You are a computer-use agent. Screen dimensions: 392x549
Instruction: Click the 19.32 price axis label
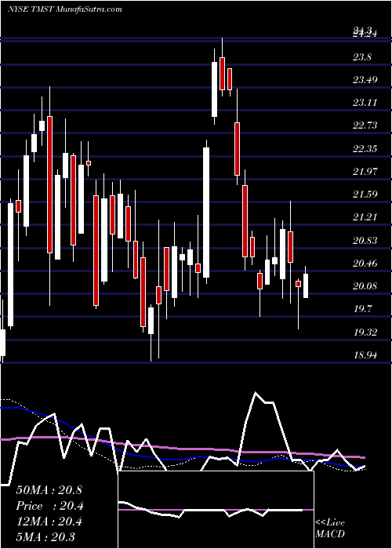[365, 332]
